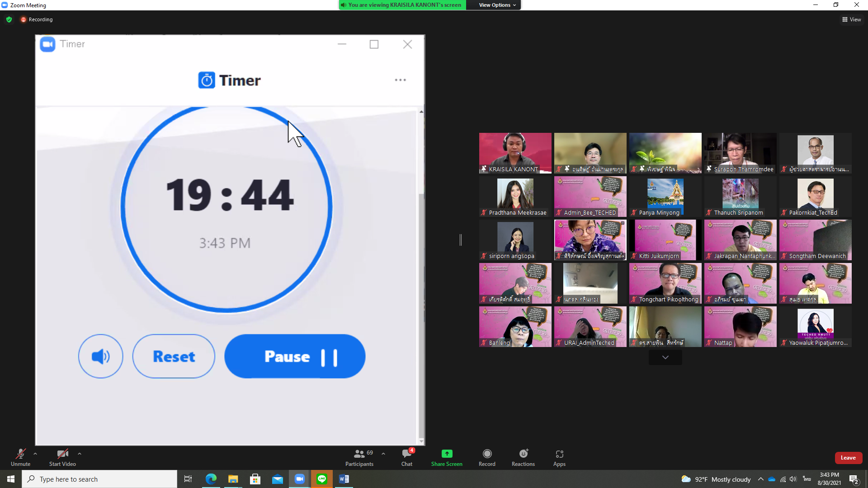
Task: Select URAI_AdminTeched video tile
Action: click(590, 326)
